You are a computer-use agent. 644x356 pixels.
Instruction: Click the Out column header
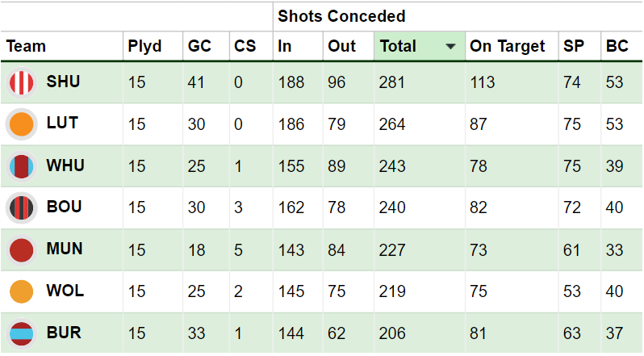342,47
